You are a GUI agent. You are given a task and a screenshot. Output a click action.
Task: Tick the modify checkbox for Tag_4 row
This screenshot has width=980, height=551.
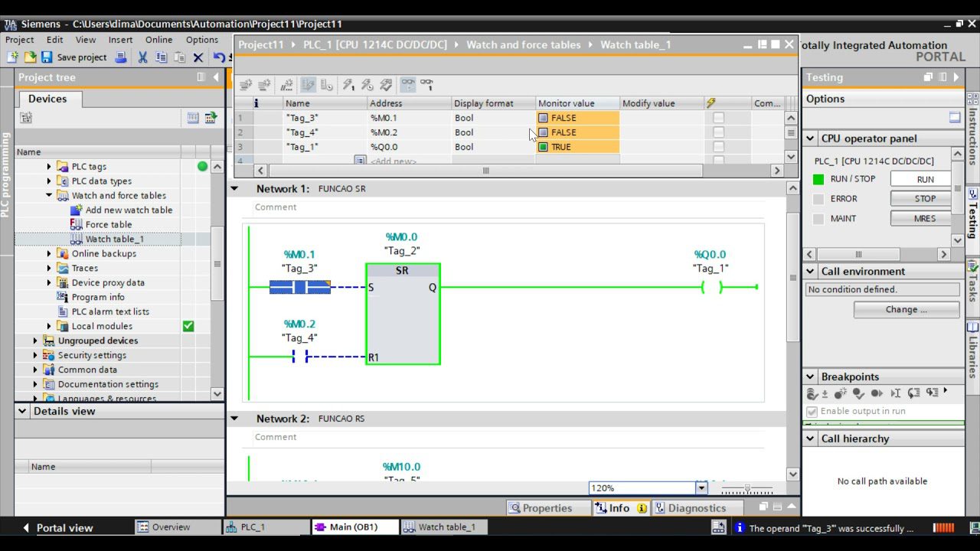[718, 132]
